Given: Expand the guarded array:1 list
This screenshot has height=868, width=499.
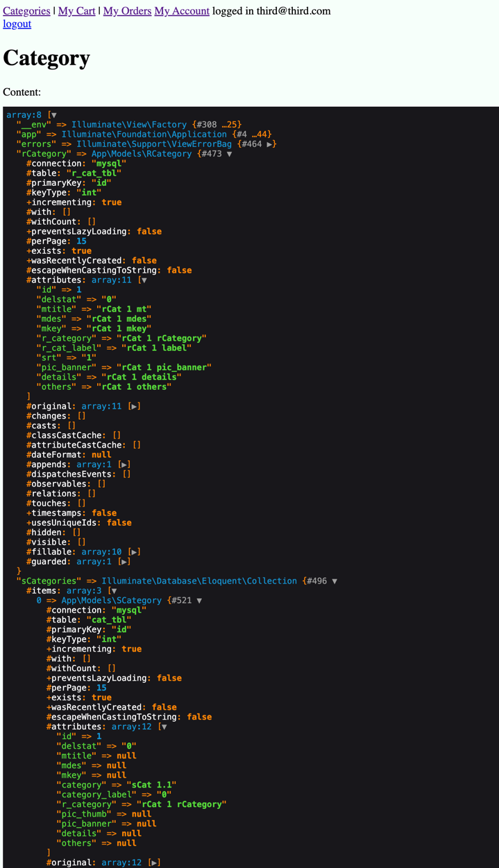Looking at the screenshot, I should click(x=124, y=562).
